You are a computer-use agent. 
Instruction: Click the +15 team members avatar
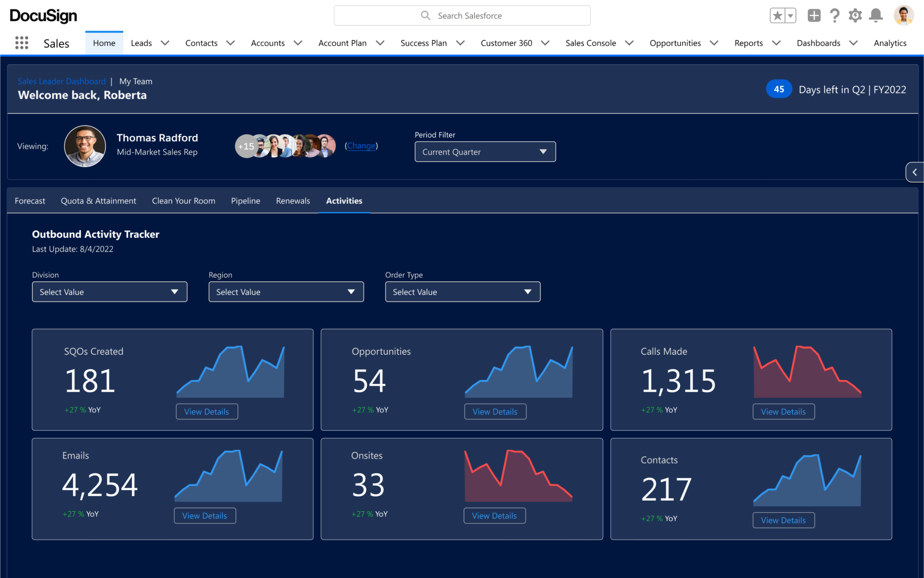pyautogui.click(x=246, y=146)
